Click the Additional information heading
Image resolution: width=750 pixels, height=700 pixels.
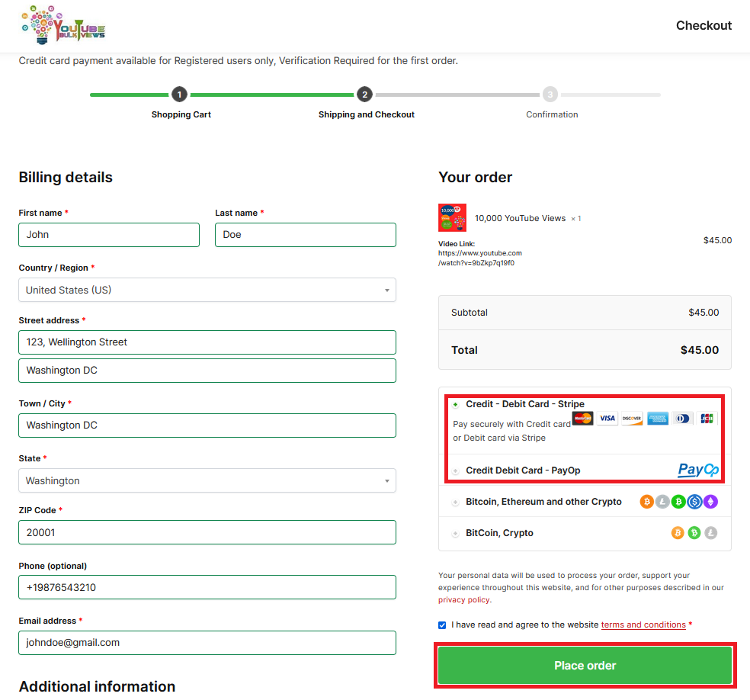click(x=97, y=686)
